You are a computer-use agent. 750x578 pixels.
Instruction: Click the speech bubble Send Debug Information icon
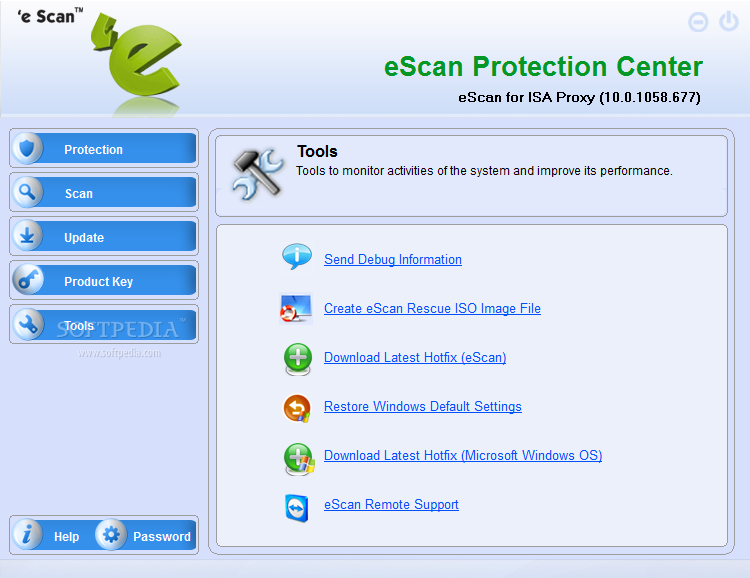pyautogui.click(x=297, y=256)
